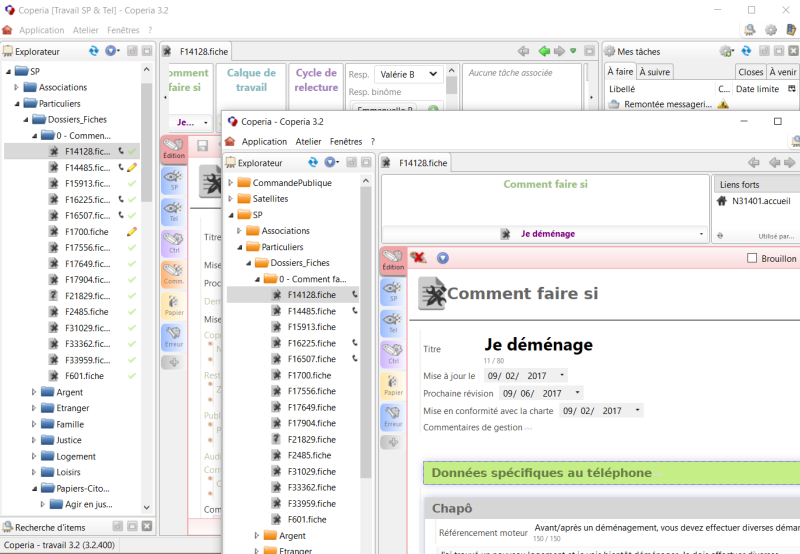Select F2485.fiche in background explorer
The image size is (800, 554).
point(86,312)
